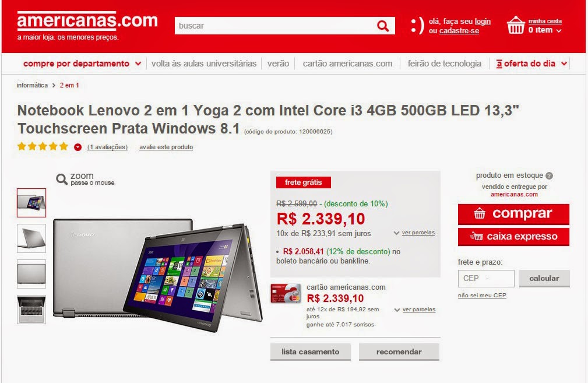Click the search magnifier icon
Image resolution: width=588 pixels, height=383 pixels.
pos(382,26)
